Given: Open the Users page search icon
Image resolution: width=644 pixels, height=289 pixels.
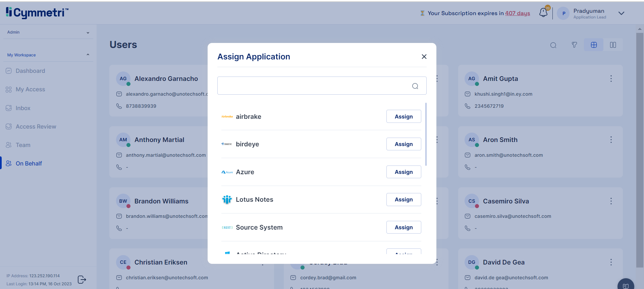Looking at the screenshot, I should click(x=553, y=45).
